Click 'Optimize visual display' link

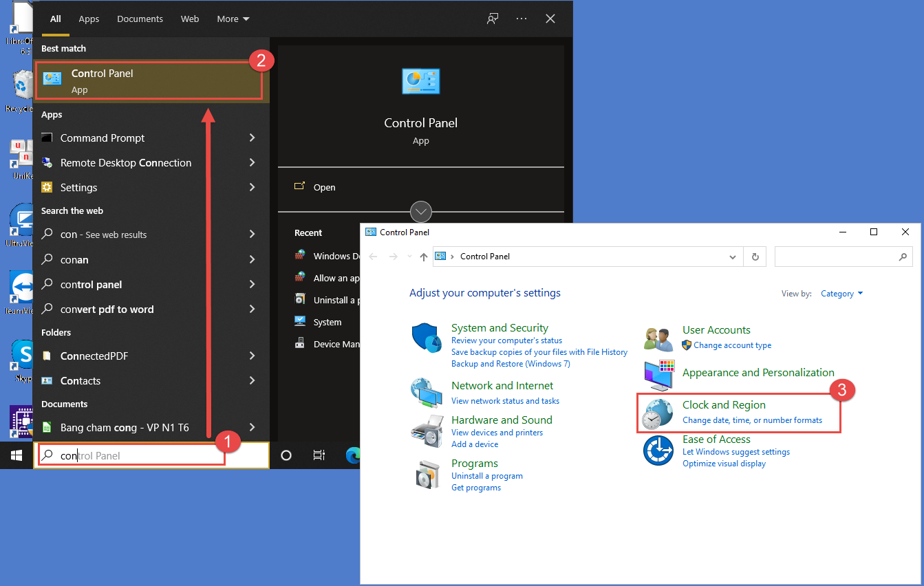tap(724, 464)
